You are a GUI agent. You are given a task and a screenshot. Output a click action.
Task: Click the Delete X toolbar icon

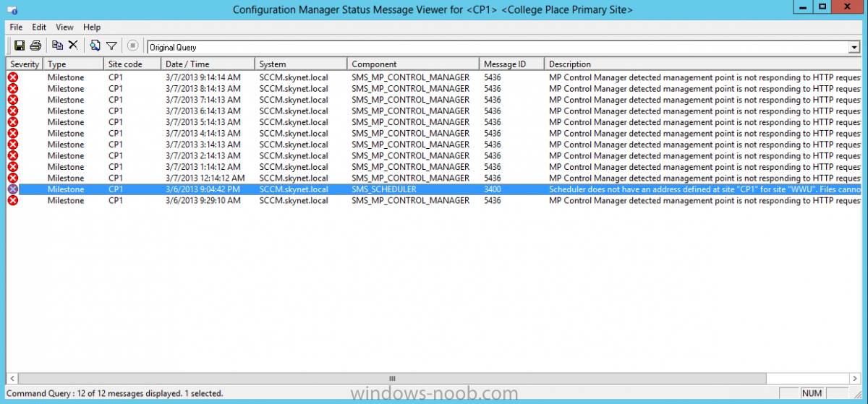tap(73, 46)
